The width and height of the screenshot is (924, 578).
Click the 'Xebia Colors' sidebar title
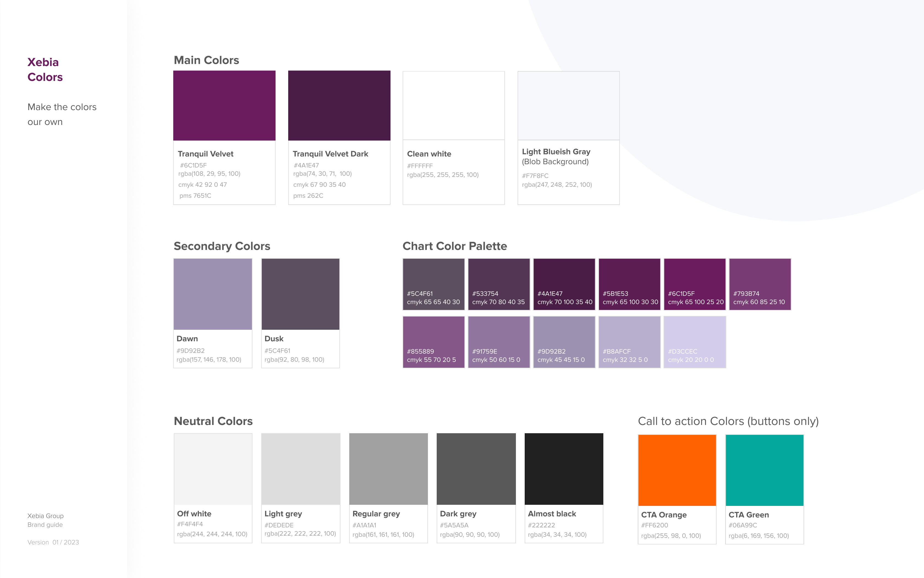coord(45,70)
